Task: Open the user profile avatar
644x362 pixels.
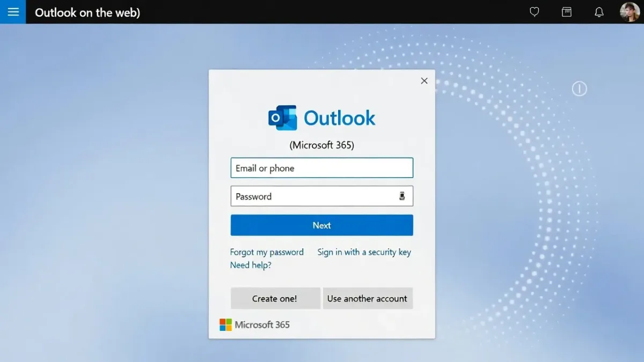Action: click(630, 12)
